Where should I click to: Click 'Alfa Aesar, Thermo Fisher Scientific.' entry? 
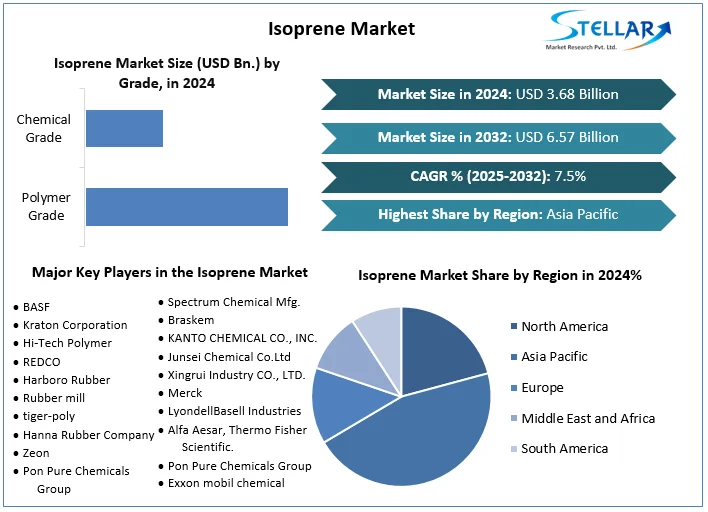[237, 438]
